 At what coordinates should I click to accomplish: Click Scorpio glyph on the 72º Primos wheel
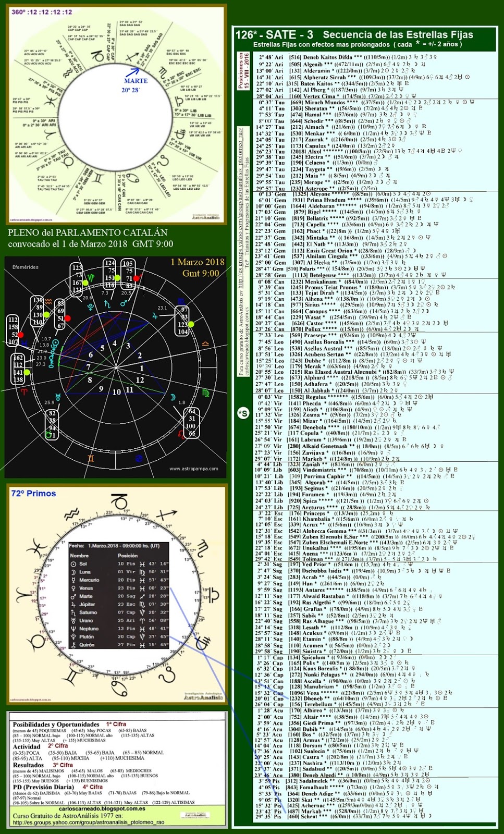(x=202, y=549)
